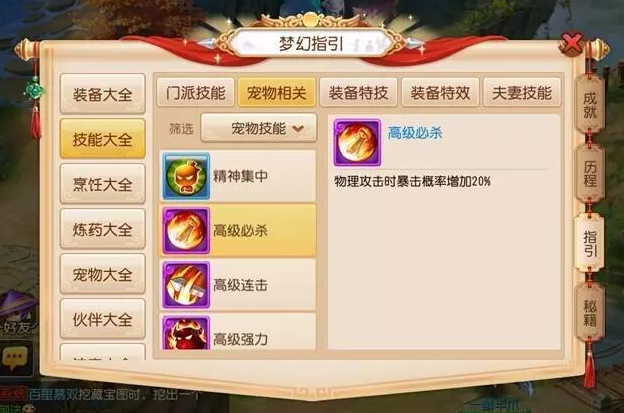
Task: Close the 梦幻指引 window with the red X
Action: click(x=573, y=43)
